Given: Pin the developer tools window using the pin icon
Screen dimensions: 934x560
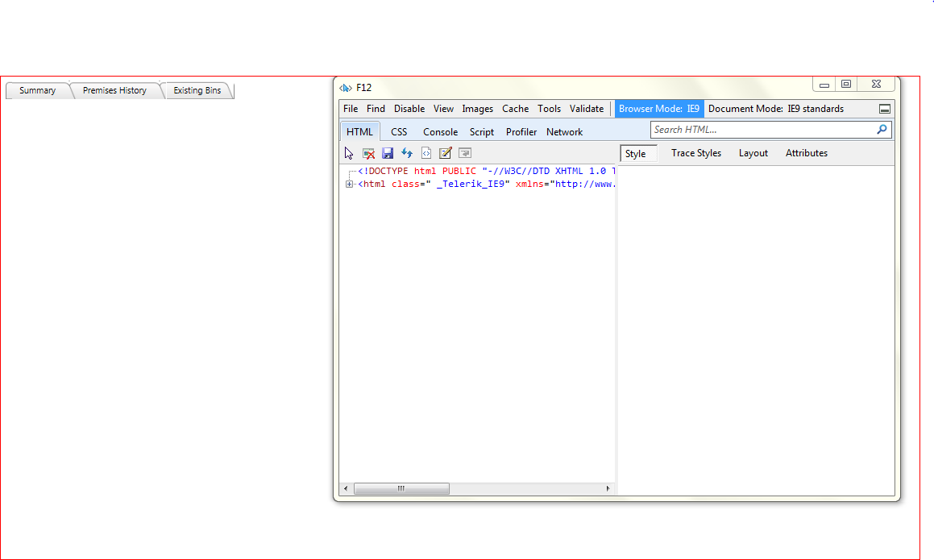Looking at the screenshot, I should click(x=885, y=109).
